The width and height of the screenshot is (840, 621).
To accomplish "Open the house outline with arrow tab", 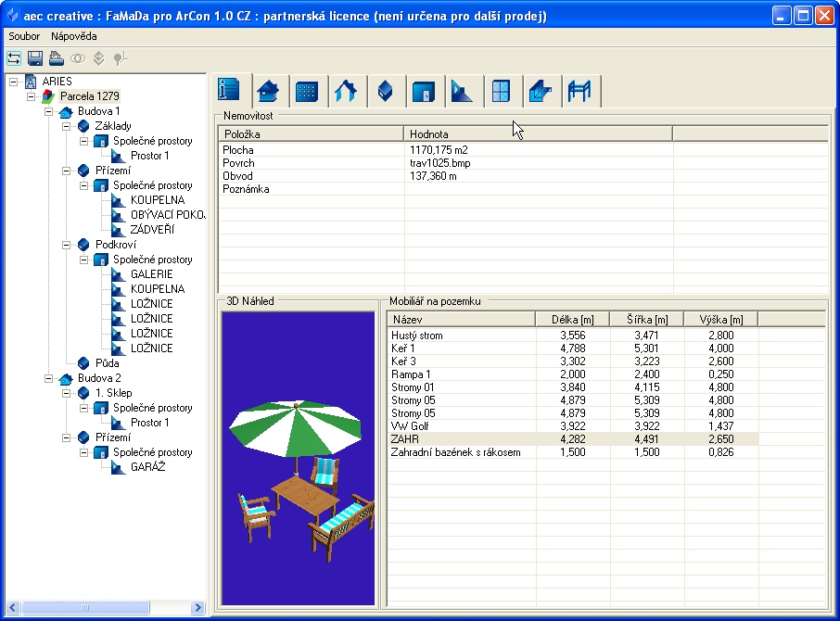I will tap(346, 91).
